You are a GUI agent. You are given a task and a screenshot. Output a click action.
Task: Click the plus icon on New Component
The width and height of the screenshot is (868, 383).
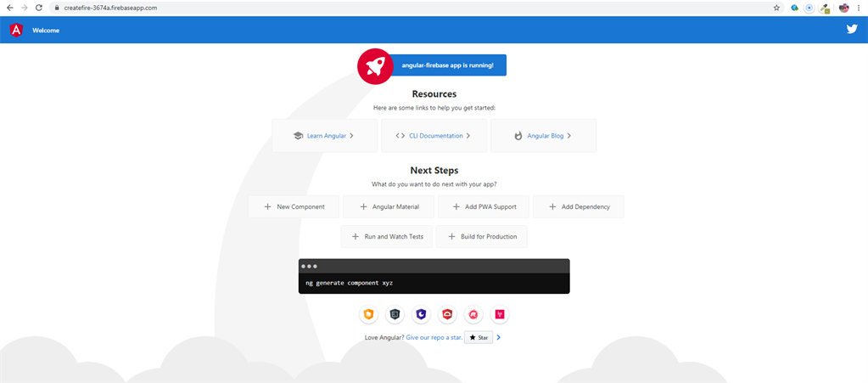coord(268,206)
